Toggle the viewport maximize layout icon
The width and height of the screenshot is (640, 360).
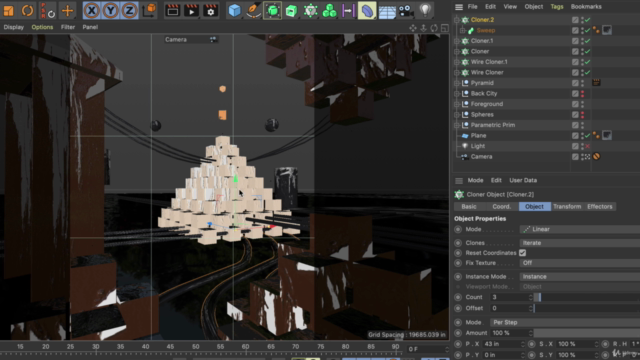pyautogui.click(x=444, y=28)
